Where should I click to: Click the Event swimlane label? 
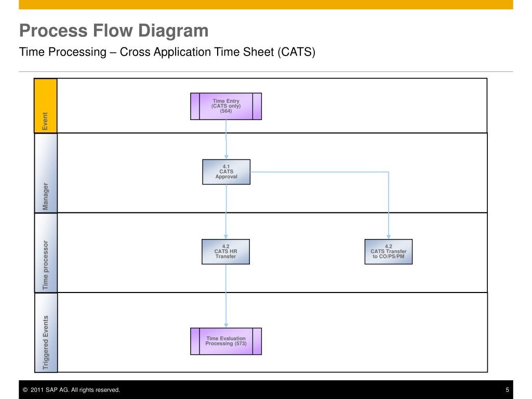tap(46, 106)
